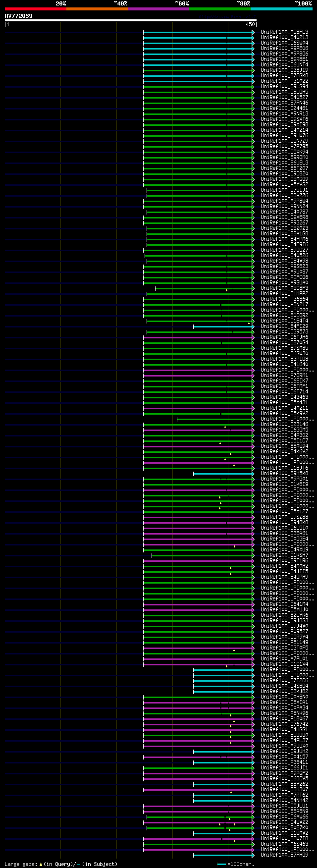
Task: Select the UniRef100_Q7T2C6 label
Action: coord(284,681)
